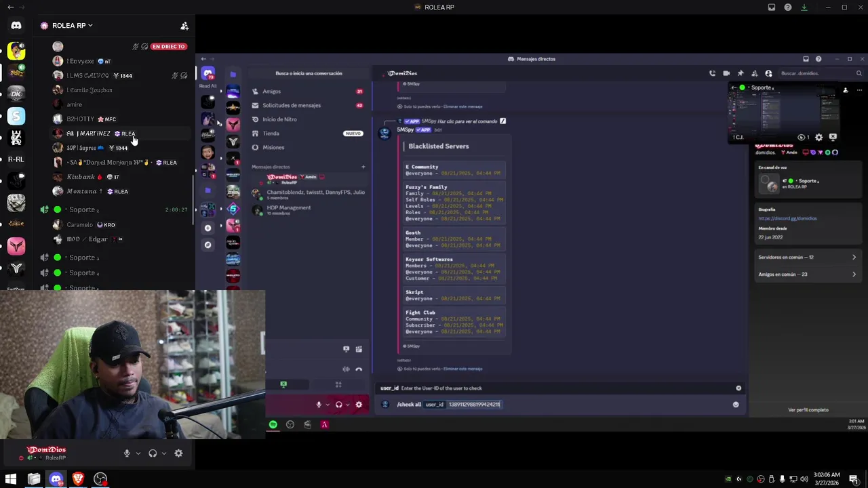Viewport: 868px width, 488px height.
Task: Start voice call icon in streamed DM header
Action: click(x=712, y=73)
